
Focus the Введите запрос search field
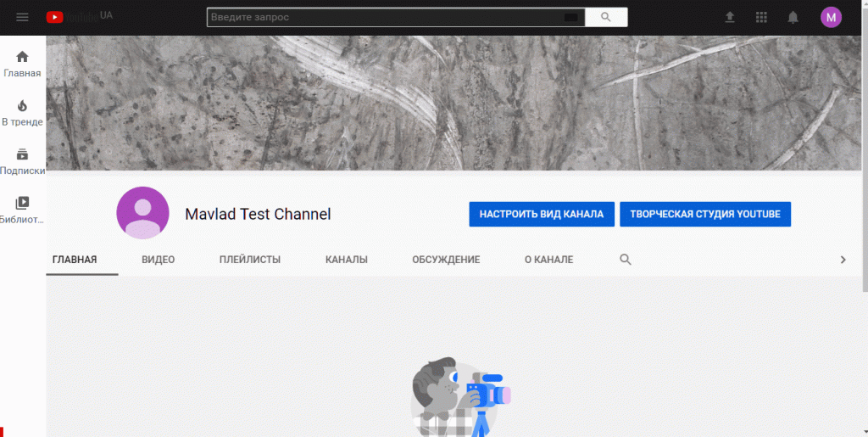(x=381, y=17)
